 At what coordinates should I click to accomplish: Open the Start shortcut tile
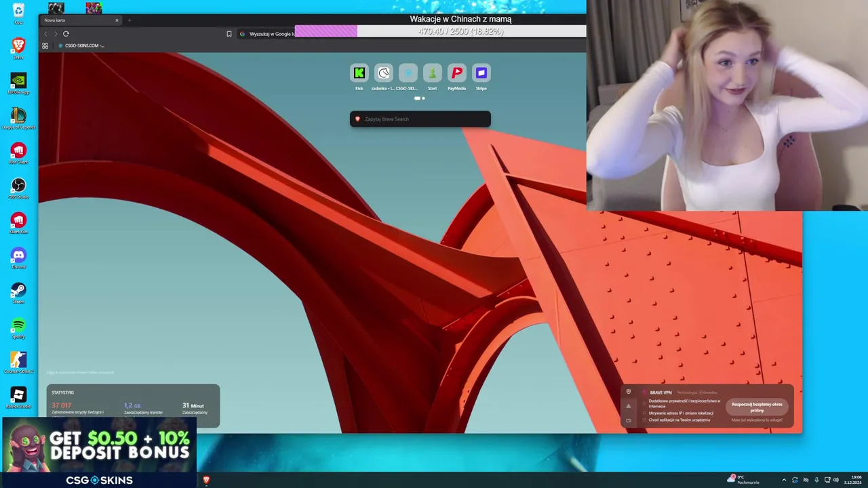(x=433, y=73)
